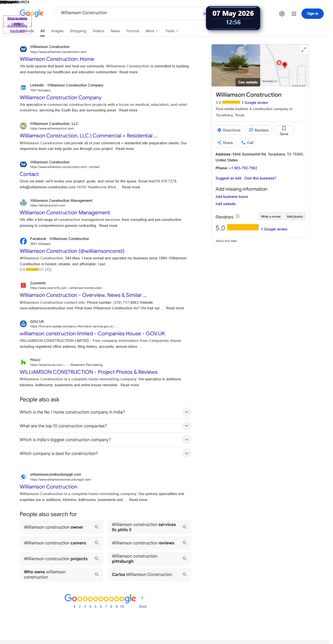
Task: Switch to the News tab
Action: point(115,31)
